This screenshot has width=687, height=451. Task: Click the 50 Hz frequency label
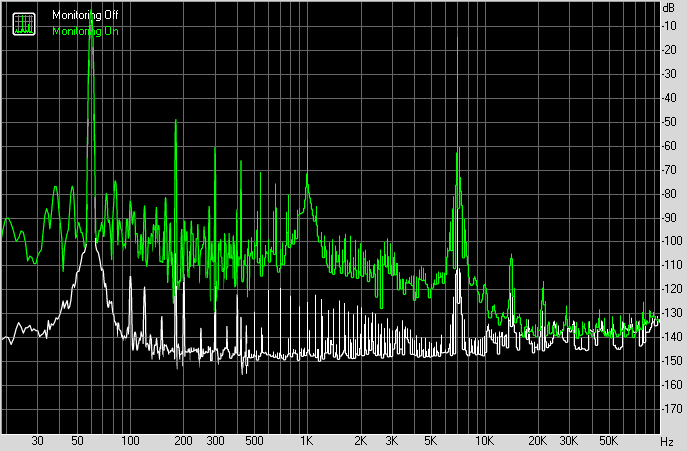pos(77,440)
